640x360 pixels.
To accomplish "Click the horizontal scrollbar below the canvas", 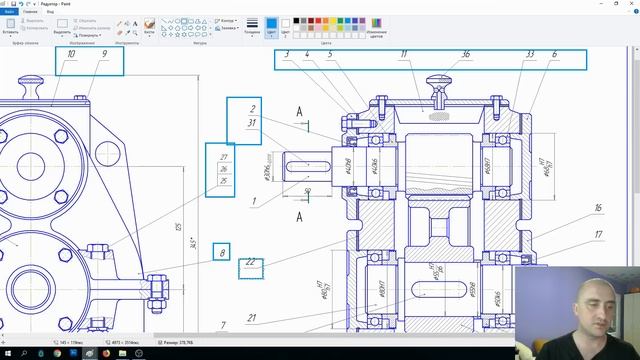I will (334, 336).
